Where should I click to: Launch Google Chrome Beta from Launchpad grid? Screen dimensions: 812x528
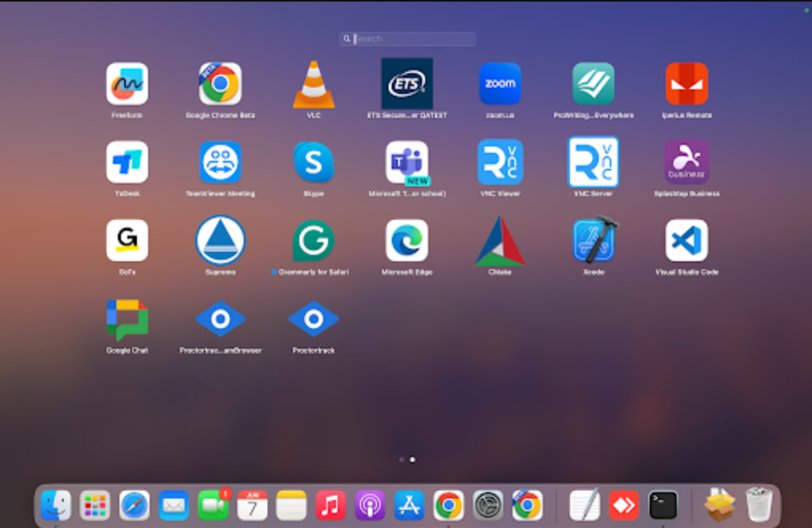click(220, 84)
